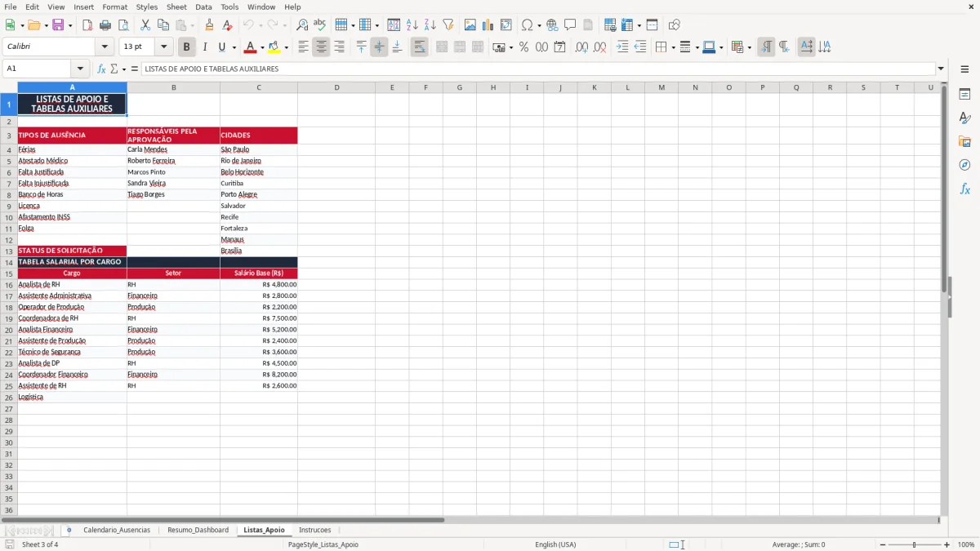Toggle Wrap Text
The width and height of the screenshot is (980, 551).
(x=419, y=47)
